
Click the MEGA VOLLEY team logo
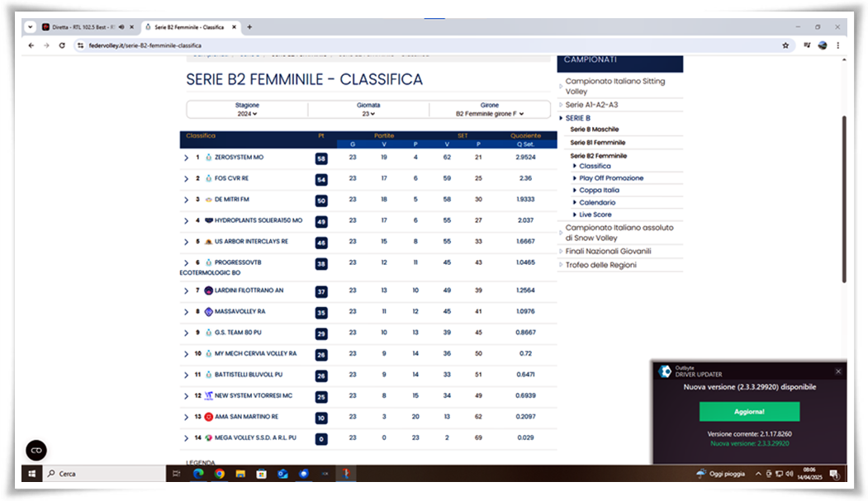209,437
